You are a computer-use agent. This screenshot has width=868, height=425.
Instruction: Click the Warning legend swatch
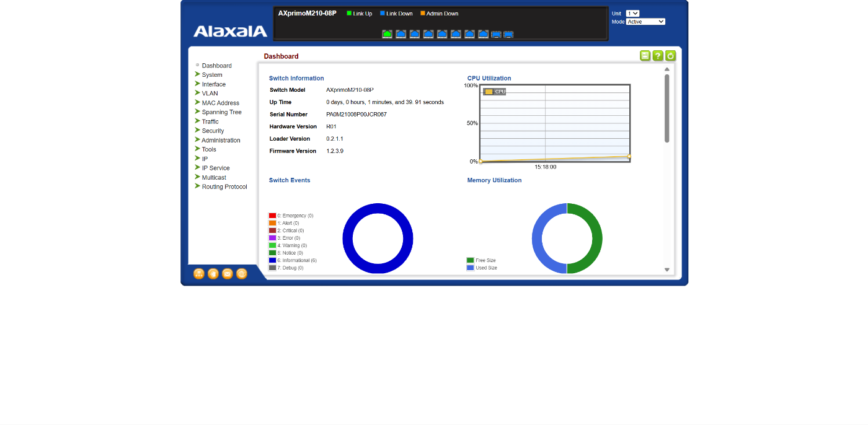point(272,245)
